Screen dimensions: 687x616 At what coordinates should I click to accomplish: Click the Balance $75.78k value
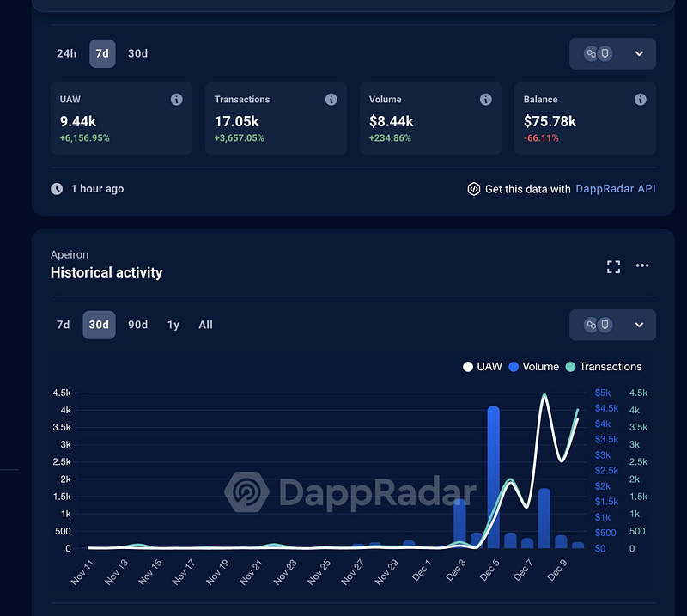pyautogui.click(x=550, y=121)
